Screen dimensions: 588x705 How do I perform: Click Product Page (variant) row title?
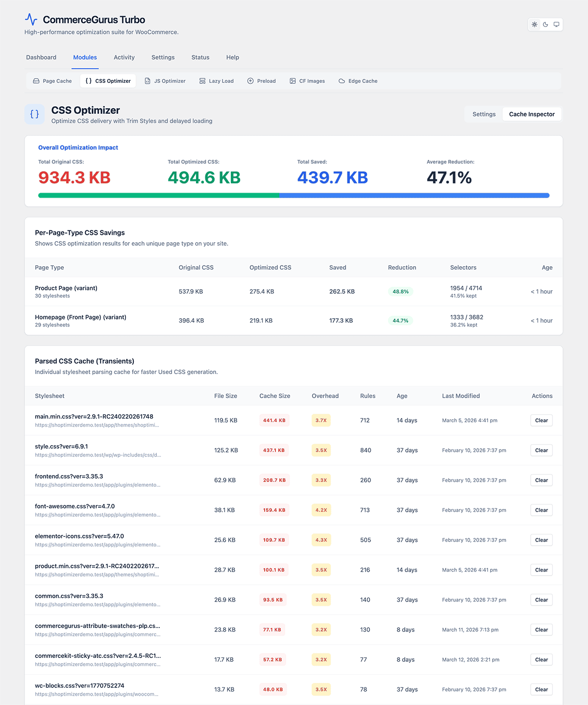(66, 288)
